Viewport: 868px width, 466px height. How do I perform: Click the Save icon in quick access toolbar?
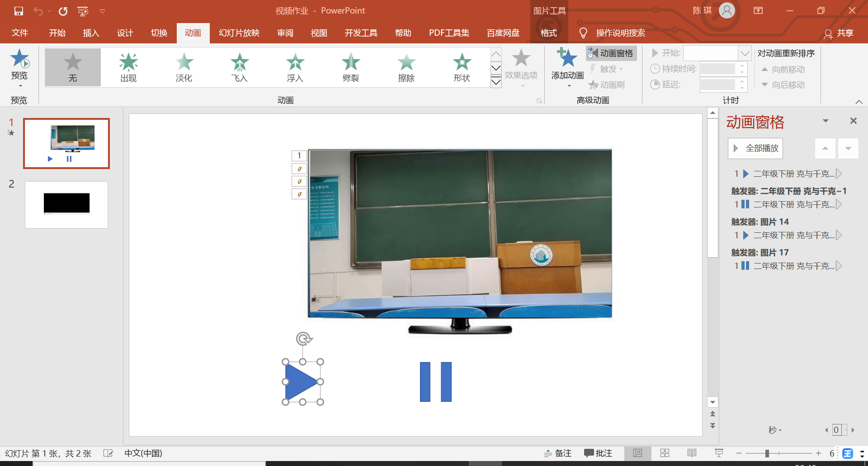(x=19, y=11)
